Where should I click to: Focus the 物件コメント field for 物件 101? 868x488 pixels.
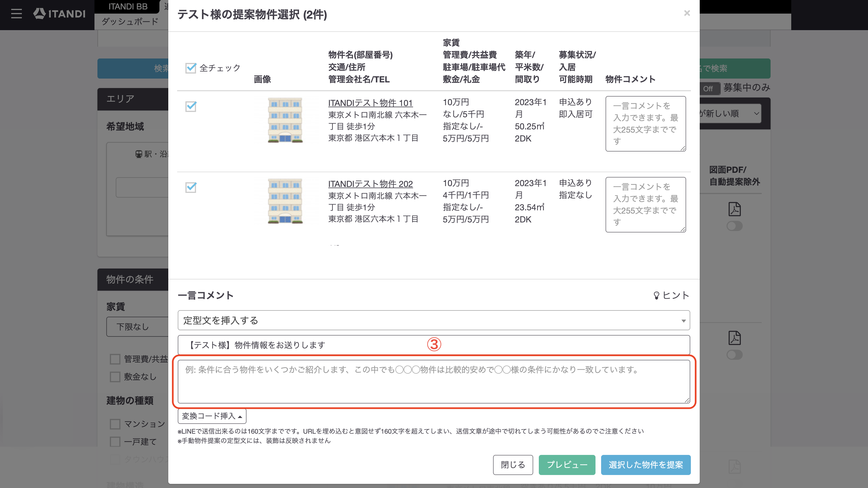(x=646, y=124)
